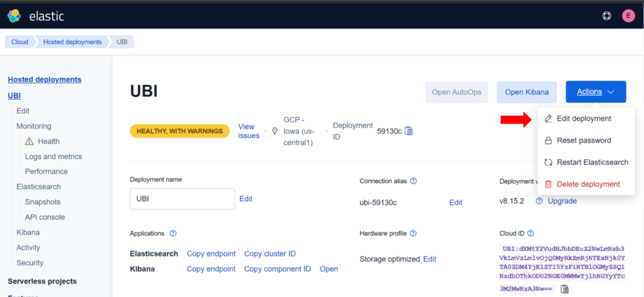Click the connection alias value ubi-59130c
The height and width of the screenshot is (297, 644).
378,203
